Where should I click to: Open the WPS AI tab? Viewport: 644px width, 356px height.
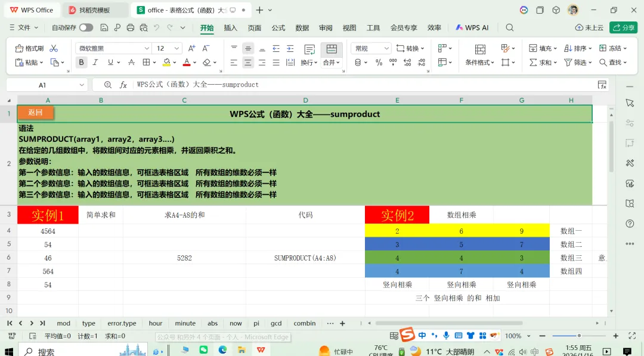pos(472,27)
